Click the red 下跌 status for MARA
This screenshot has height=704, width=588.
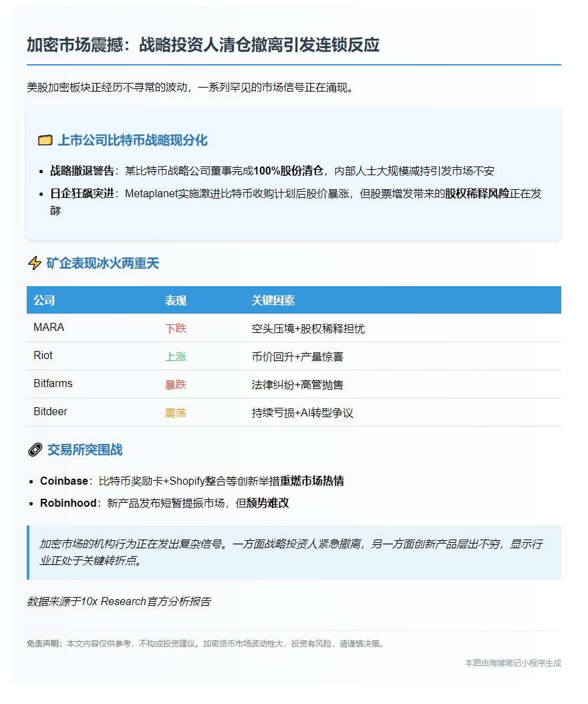coord(176,329)
